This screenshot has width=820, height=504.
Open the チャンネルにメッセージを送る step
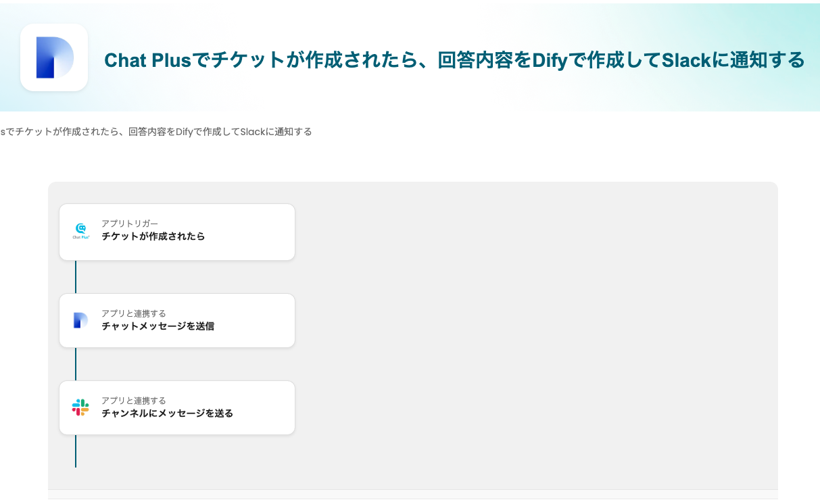pos(168,413)
